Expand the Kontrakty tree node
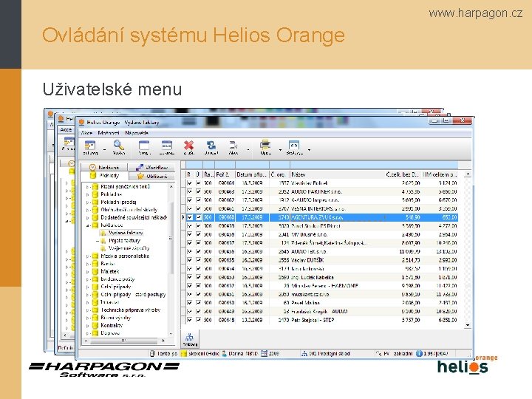Screen dimensions: 532x399 pyautogui.click(x=87, y=325)
